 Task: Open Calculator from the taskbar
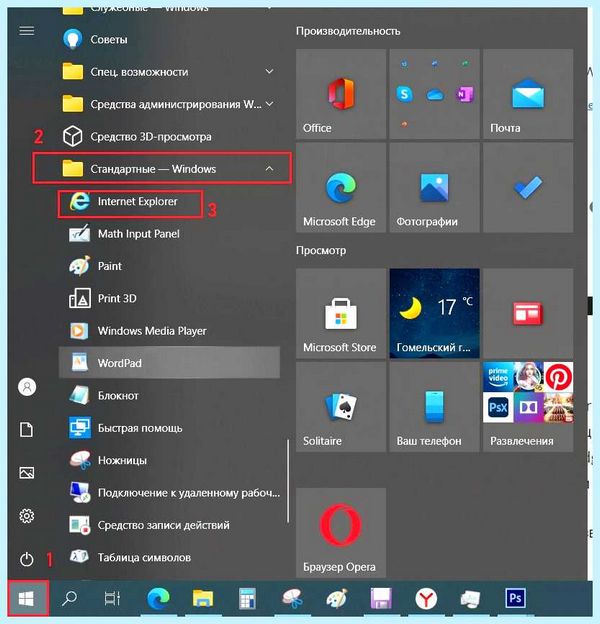coord(247,598)
